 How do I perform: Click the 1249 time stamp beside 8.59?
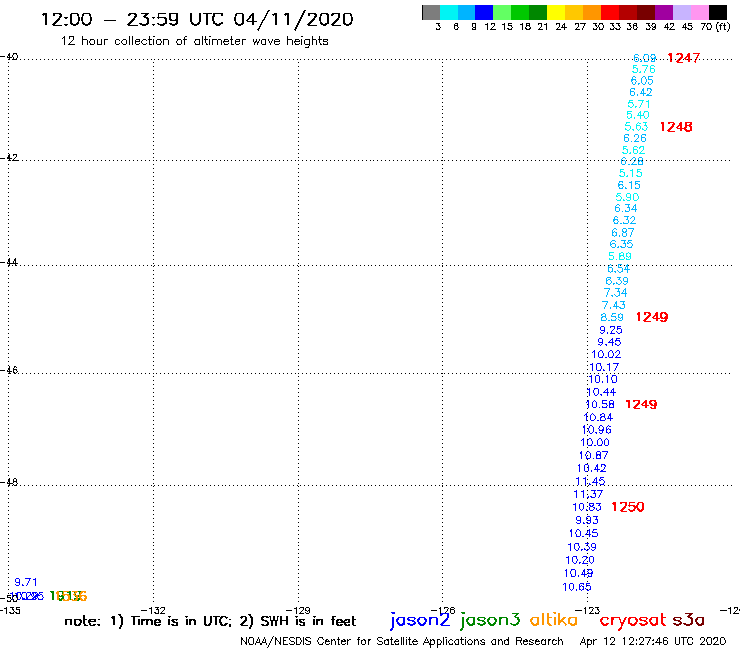[652, 317]
